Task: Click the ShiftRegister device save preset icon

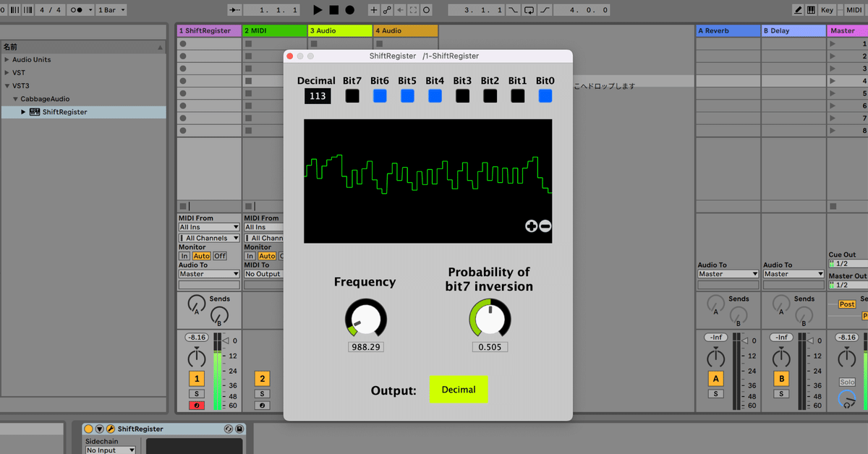Action: tap(239, 429)
